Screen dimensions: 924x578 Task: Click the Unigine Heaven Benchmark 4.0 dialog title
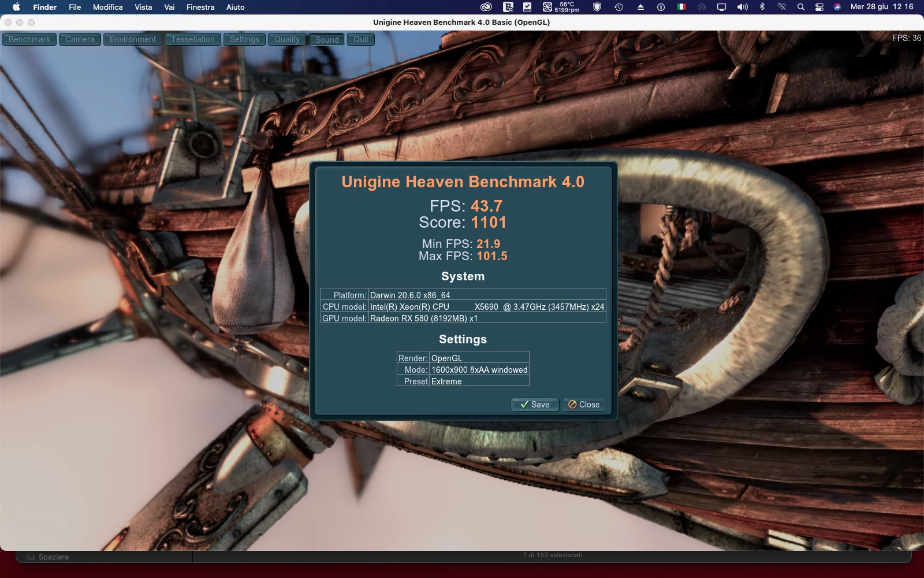pos(463,181)
